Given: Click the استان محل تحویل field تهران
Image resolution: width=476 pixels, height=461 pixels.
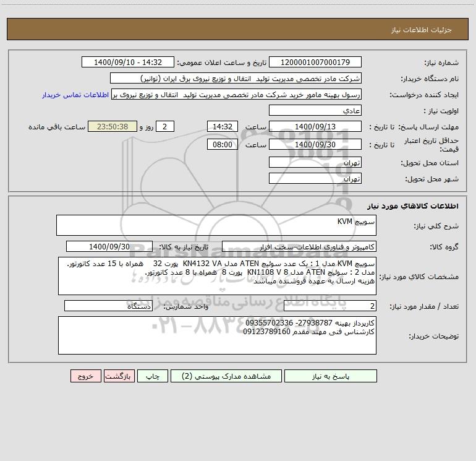Looking at the screenshot, I should 315,162.
